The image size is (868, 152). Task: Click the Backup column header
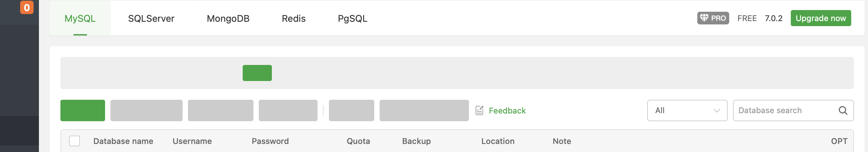point(416,141)
